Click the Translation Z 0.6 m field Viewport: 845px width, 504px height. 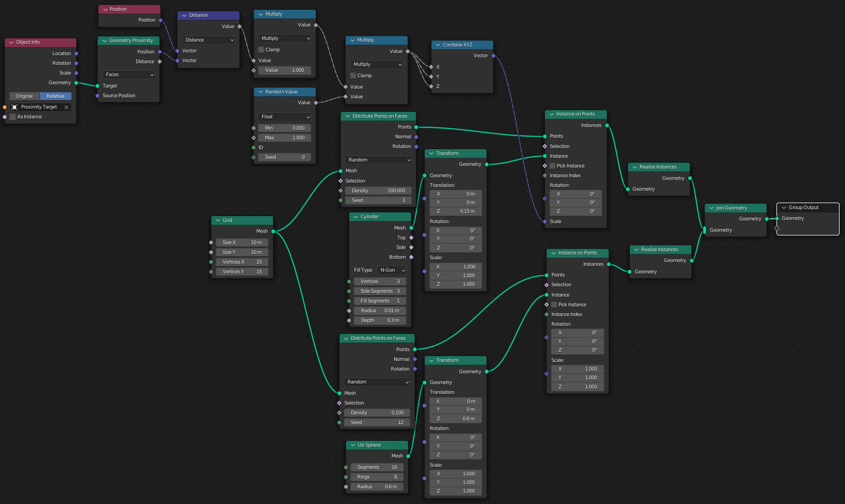[x=456, y=419]
